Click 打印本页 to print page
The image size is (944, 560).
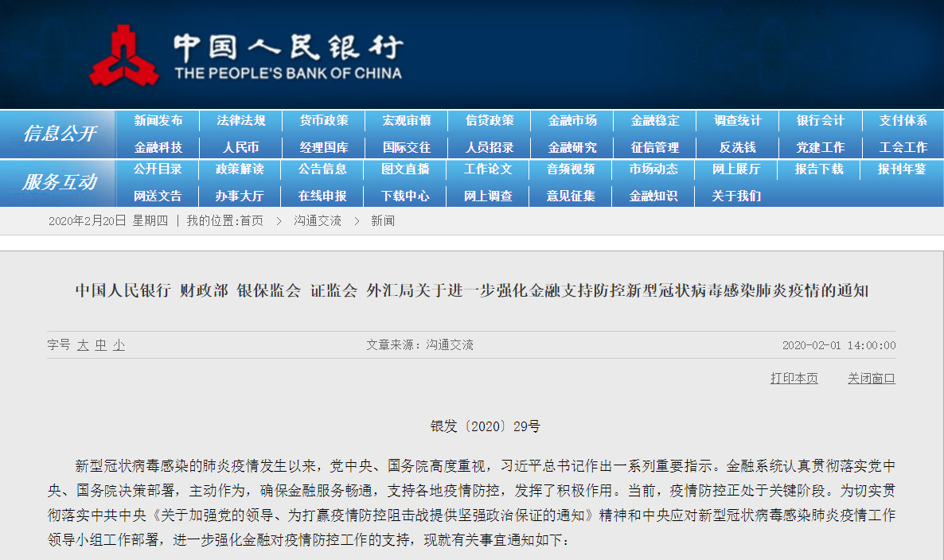794,379
